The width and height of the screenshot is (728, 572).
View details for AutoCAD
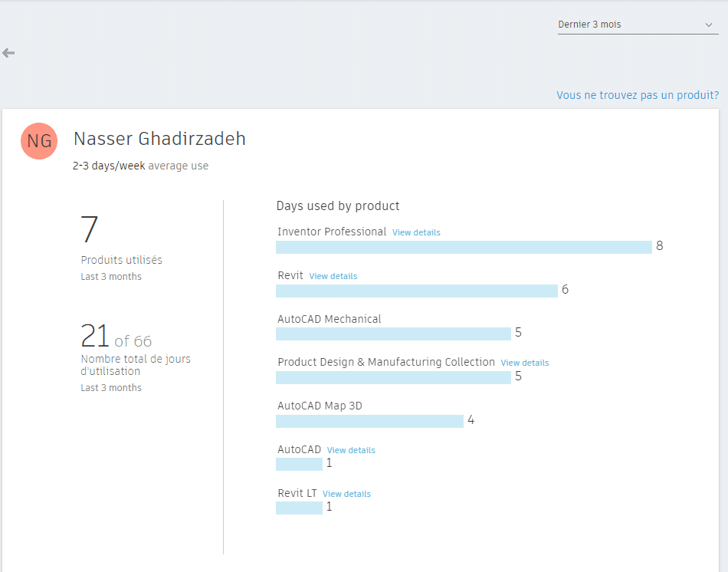351,450
